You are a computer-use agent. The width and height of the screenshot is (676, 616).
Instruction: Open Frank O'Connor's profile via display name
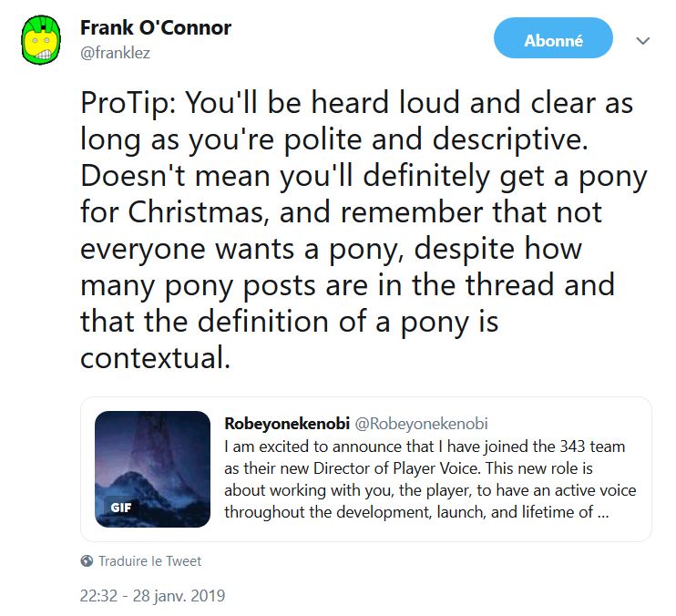156,27
